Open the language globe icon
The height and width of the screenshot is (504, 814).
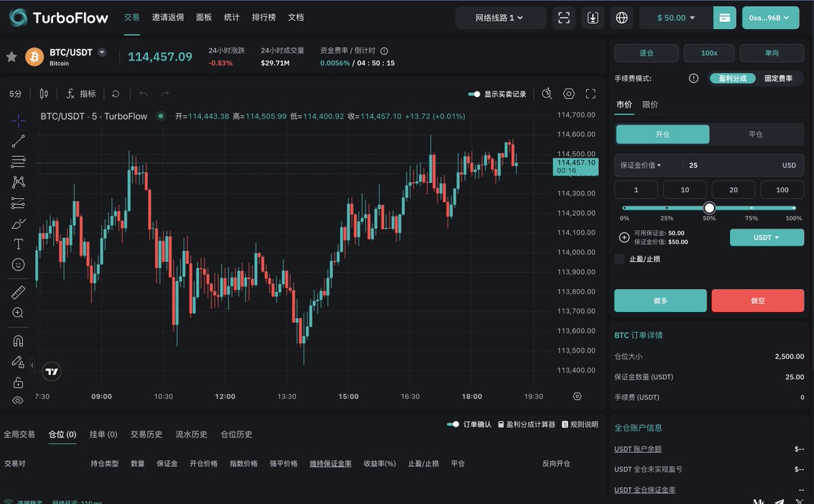coord(621,18)
